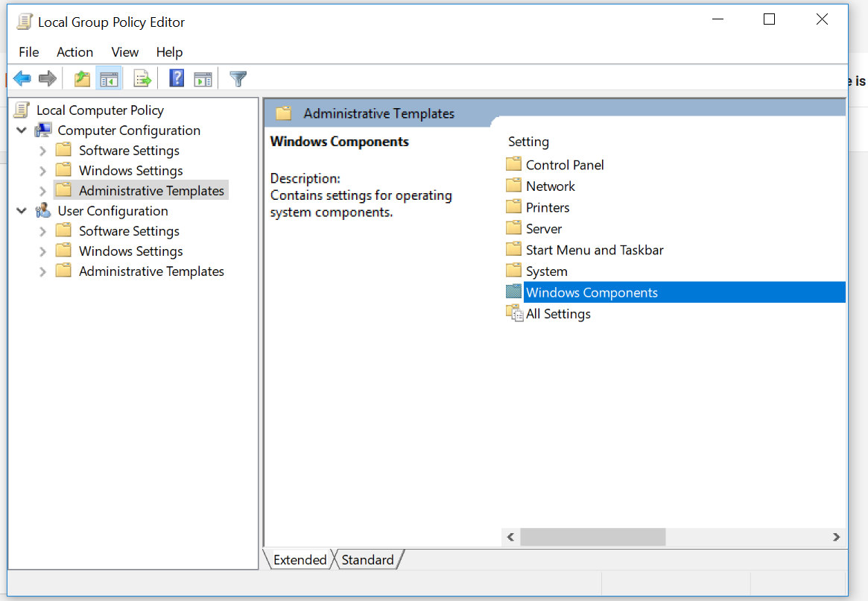Click the Server folder icon
The height and width of the screenshot is (601, 868).
pyautogui.click(x=513, y=227)
